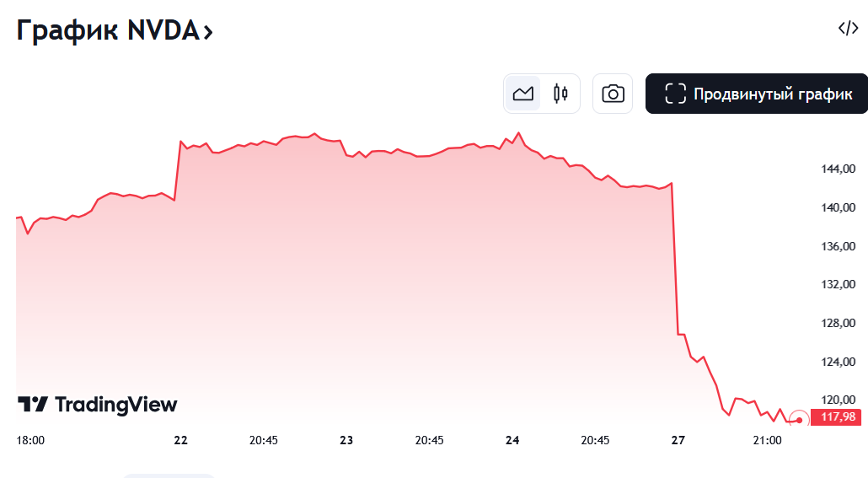Click the 21:00 time axis label
This screenshot has height=478, width=868.
[x=767, y=440]
